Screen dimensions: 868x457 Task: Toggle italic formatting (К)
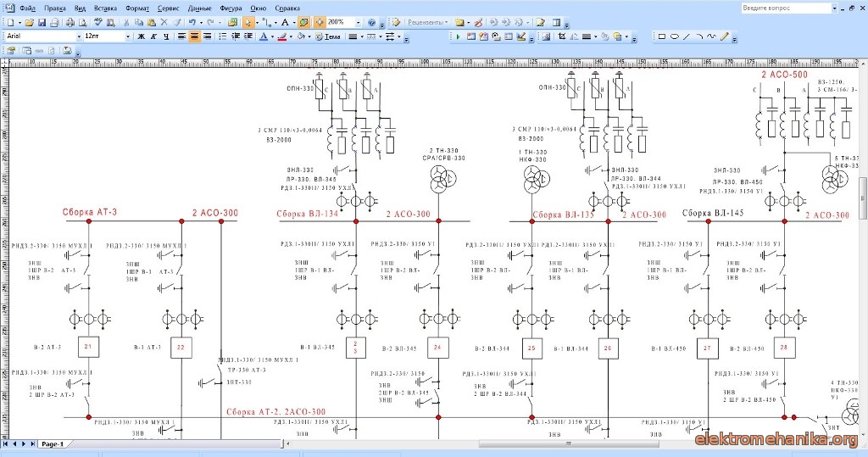pyautogui.click(x=153, y=36)
